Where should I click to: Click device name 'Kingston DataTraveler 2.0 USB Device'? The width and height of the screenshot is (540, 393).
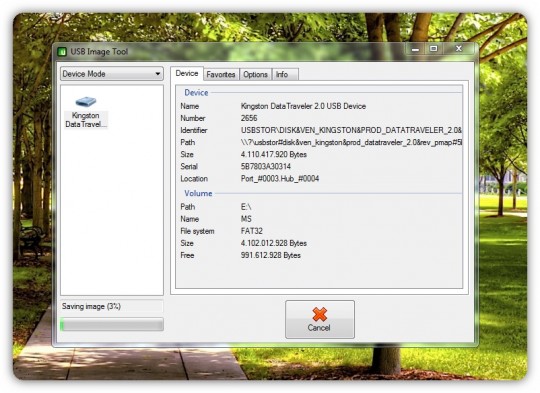click(x=303, y=106)
